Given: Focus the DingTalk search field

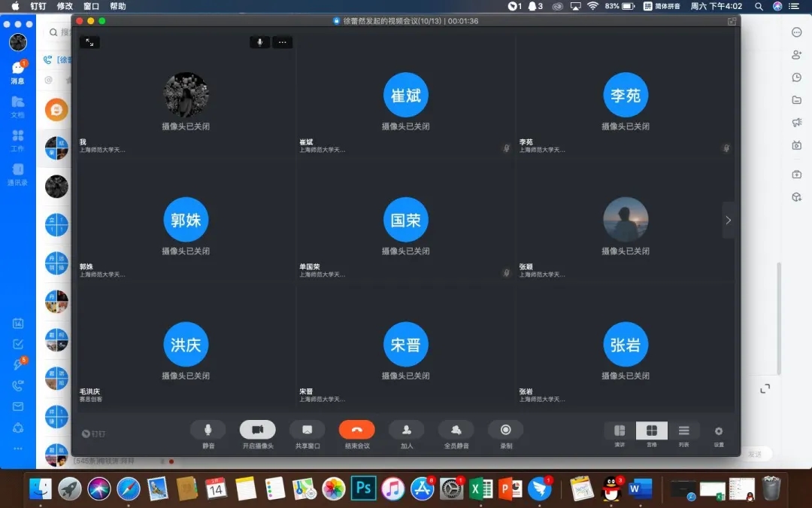Looking at the screenshot, I should [59, 32].
